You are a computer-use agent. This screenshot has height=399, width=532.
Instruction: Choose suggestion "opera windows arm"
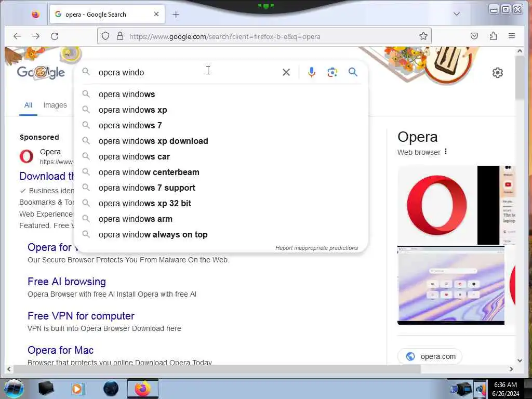[221, 219]
